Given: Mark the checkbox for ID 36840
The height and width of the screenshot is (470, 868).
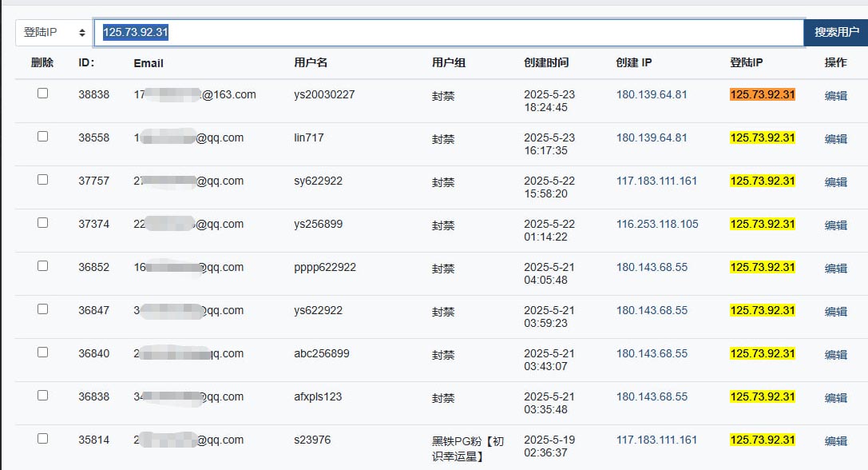Looking at the screenshot, I should (42, 352).
